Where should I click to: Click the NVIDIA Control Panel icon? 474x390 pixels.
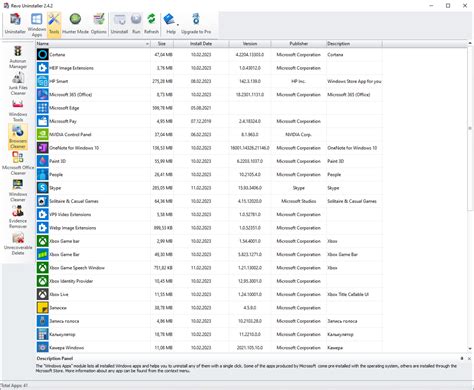(x=43, y=134)
